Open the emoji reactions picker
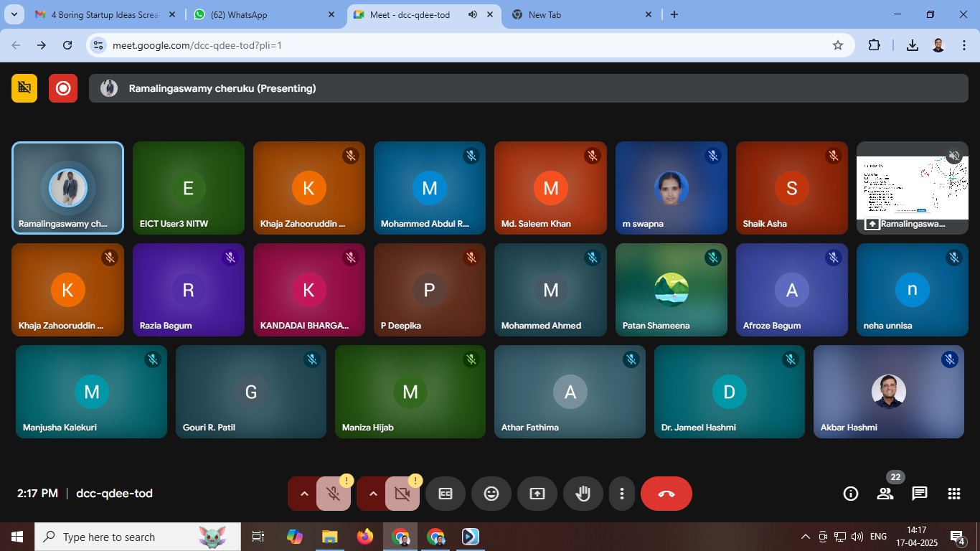Image resolution: width=980 pixels, height=551 pixels. tap(491, 494)
